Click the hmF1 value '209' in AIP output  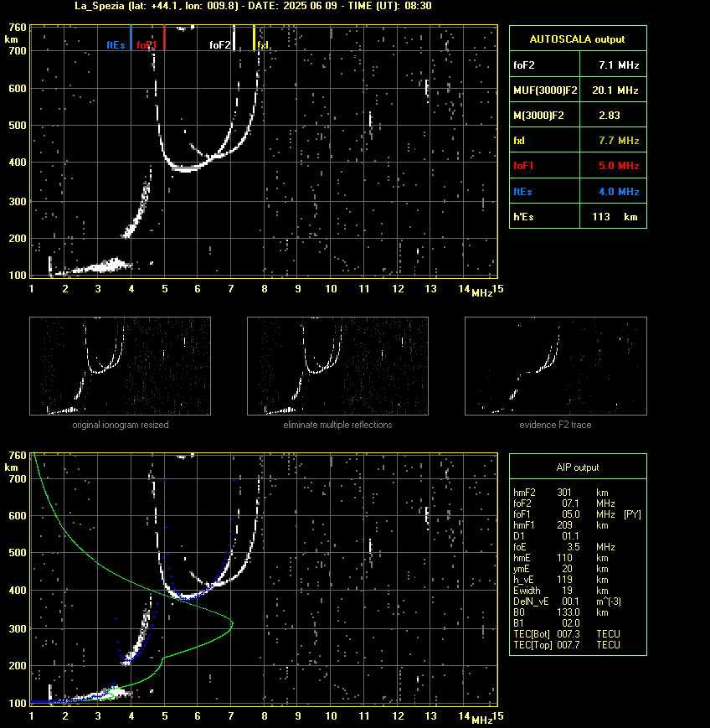coord(564,525)
